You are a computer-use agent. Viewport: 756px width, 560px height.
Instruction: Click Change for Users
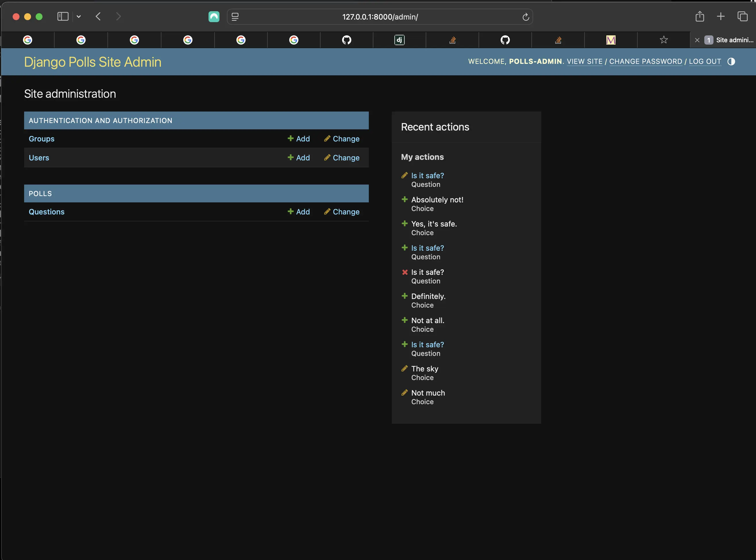pos(342,158)
